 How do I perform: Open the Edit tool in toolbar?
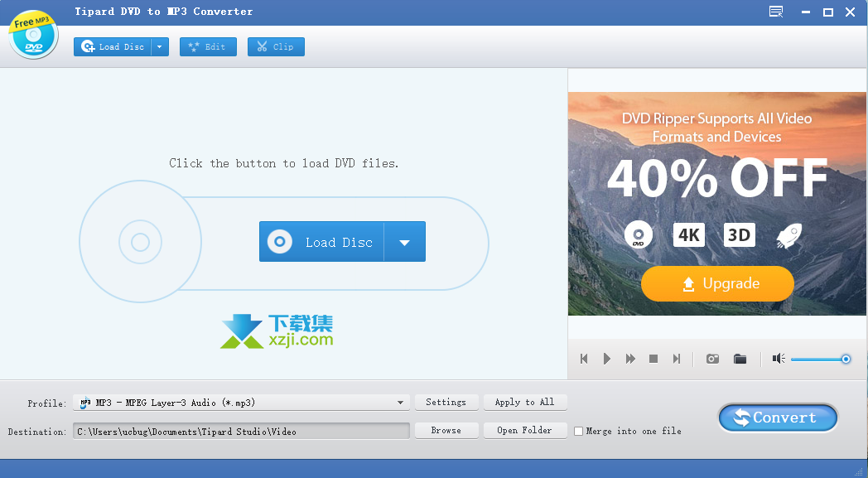point(208,47)
